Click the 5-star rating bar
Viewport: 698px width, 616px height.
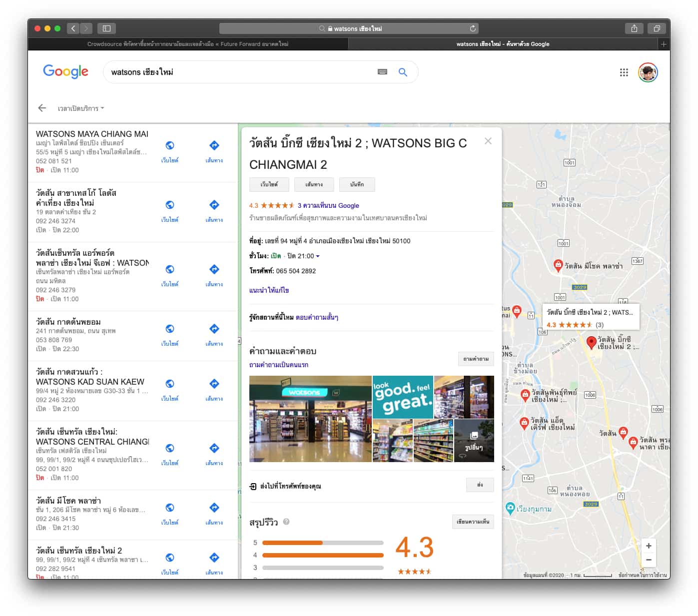(323, 543)
